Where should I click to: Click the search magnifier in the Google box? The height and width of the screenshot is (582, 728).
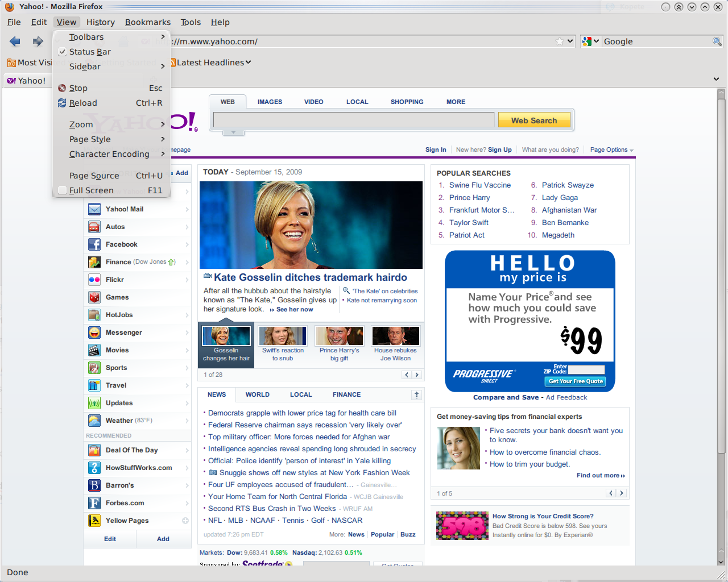(x=717, y=41)
